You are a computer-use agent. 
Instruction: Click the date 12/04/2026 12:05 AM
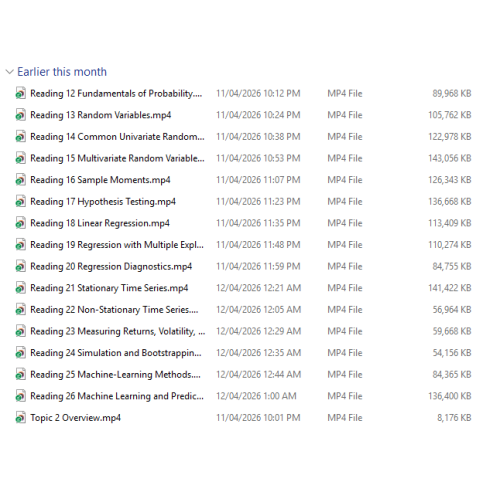(259, 310)
